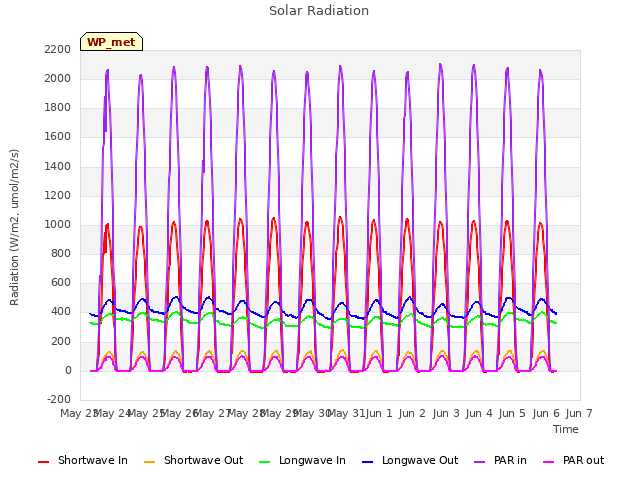Select the orange Shortwave Out legend swatch

pos(149,461)
